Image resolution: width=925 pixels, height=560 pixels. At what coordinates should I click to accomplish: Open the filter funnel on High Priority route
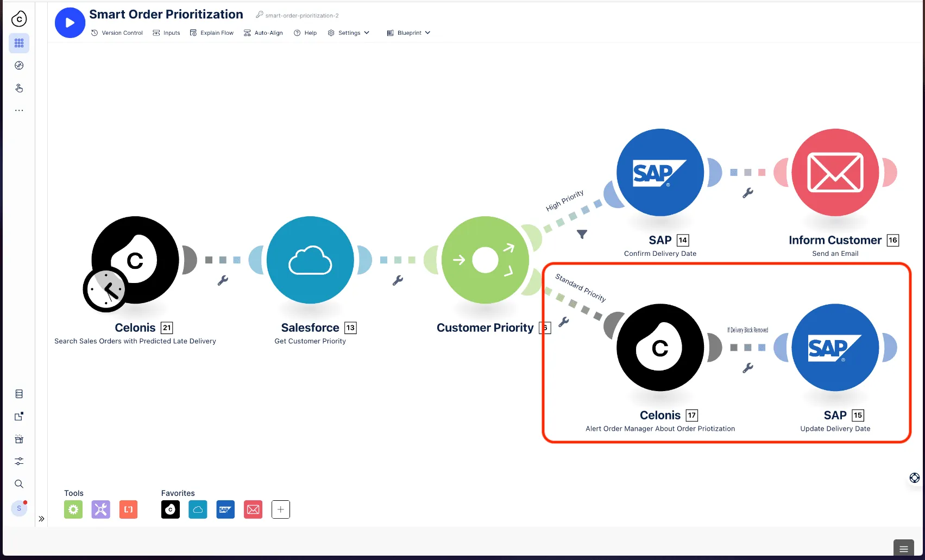click(x=582, y=235)
